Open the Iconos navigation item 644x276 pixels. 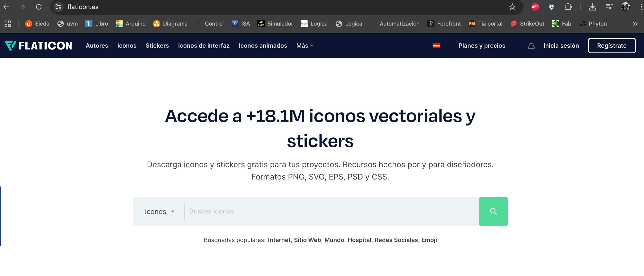[127, 46]
